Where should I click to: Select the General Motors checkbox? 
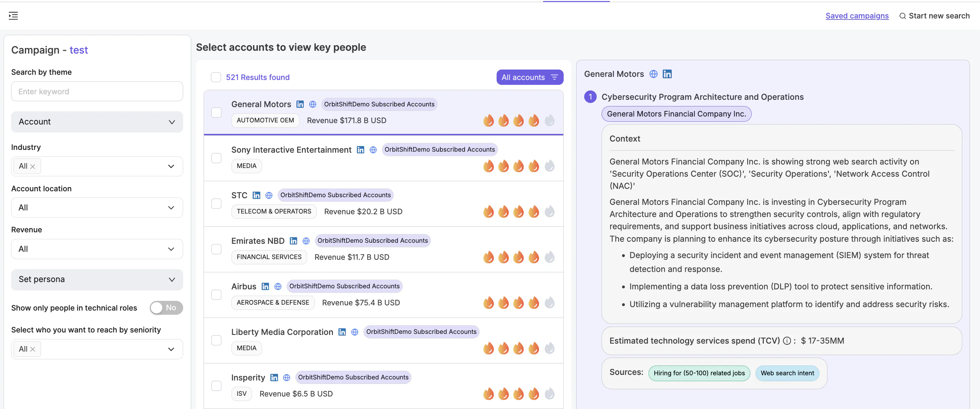coord(216,112)
